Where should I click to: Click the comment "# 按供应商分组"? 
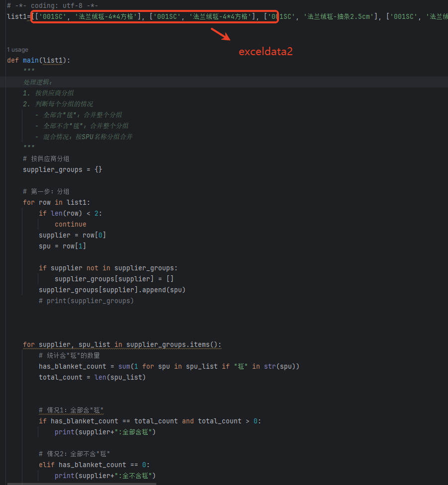46,159
